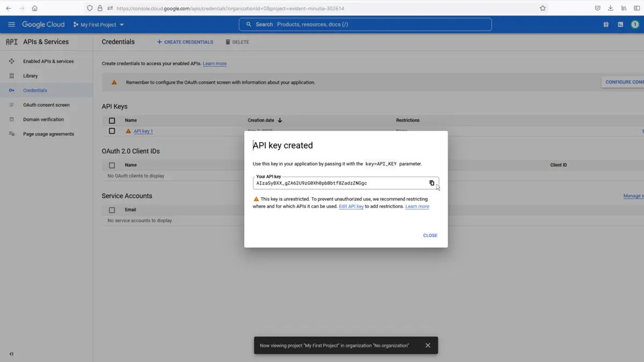This screenshot has width=644, height=362.
Task: Activate the Cloud Shell icon
Action: pos(620,25)
